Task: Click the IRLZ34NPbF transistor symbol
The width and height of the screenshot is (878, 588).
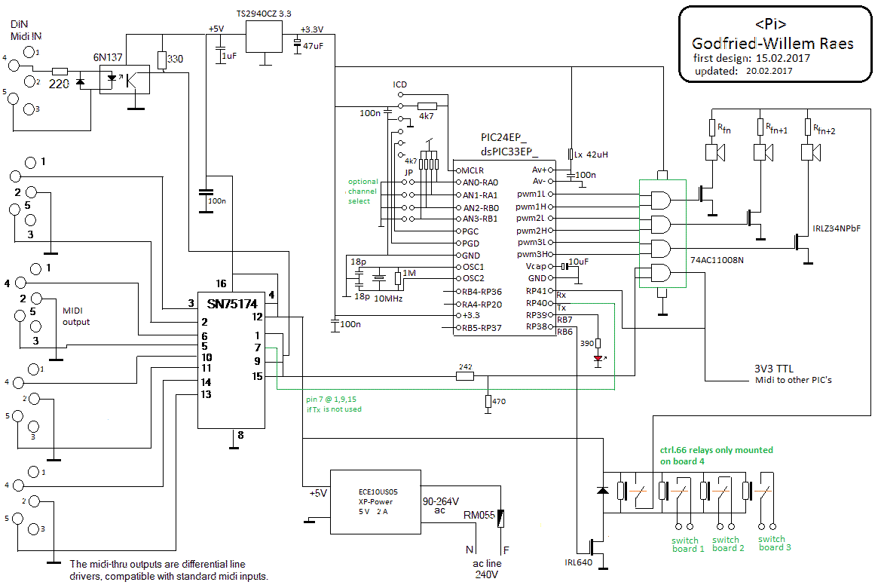Action: pyautogui.click(x=804, y=242)
